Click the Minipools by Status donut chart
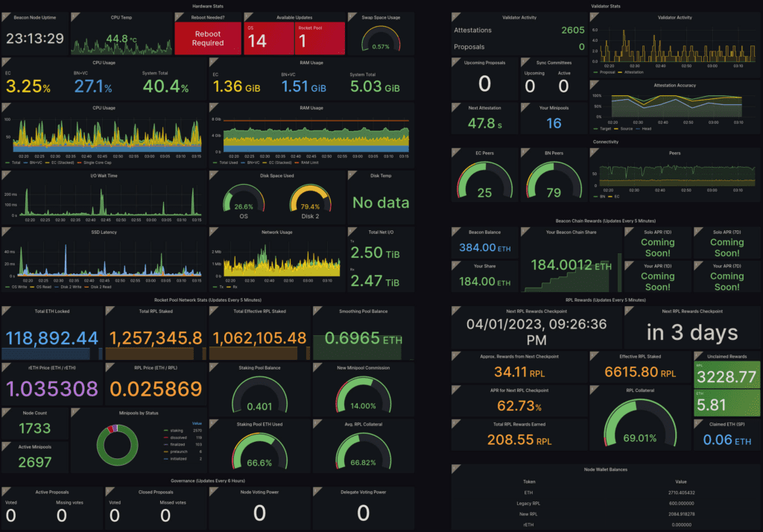Screen dimensions: 763x532 117,445
